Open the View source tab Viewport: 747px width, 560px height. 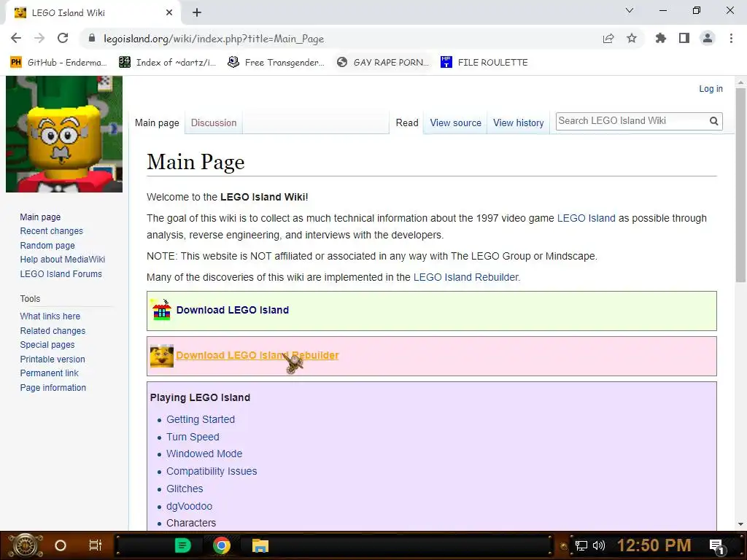point(455,122)
